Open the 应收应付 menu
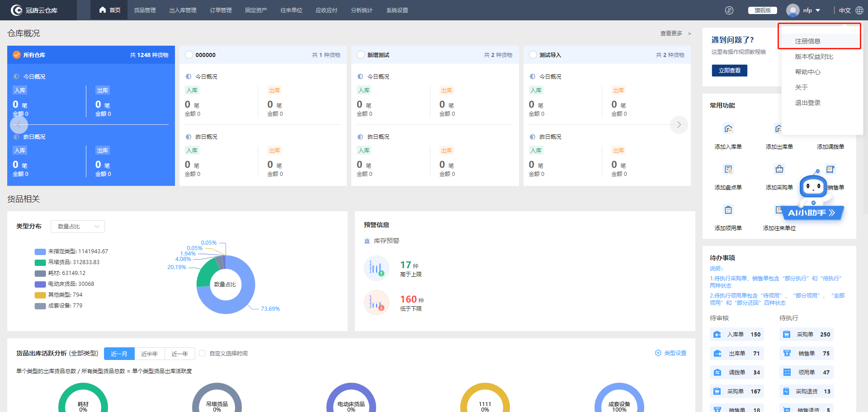The width and height of the screenshot is (868, 412). click(x=326, y=10)
